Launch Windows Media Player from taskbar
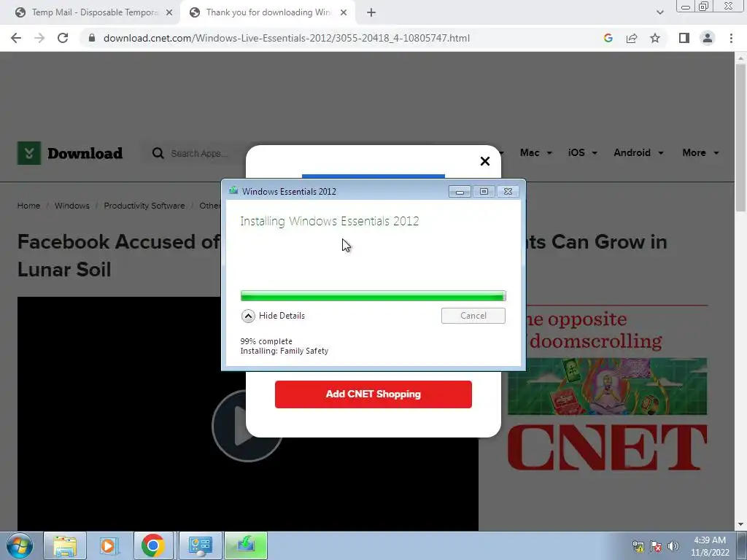Image resolution: width=747 pixels, height=560 pixels. point(108,545)
